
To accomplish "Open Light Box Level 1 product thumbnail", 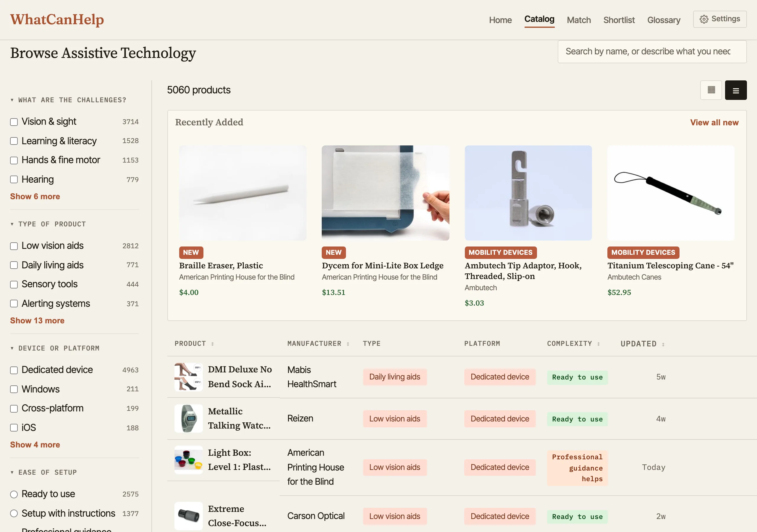I will click(x=188, y=460).
